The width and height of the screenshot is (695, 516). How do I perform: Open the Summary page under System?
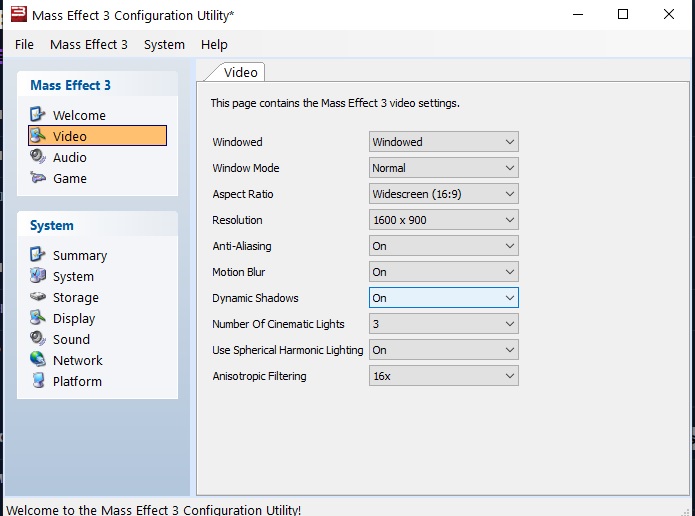[x=80, y=255]
